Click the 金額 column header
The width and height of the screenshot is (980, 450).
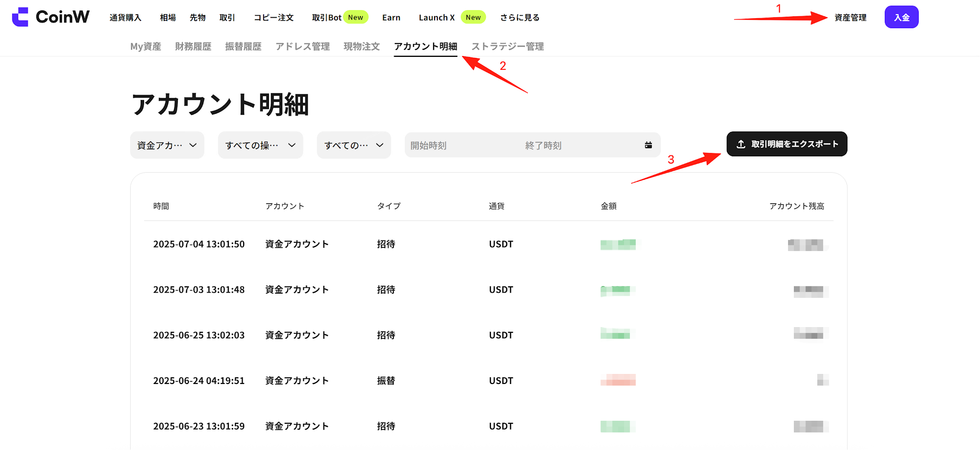click(x=609, y=206)
